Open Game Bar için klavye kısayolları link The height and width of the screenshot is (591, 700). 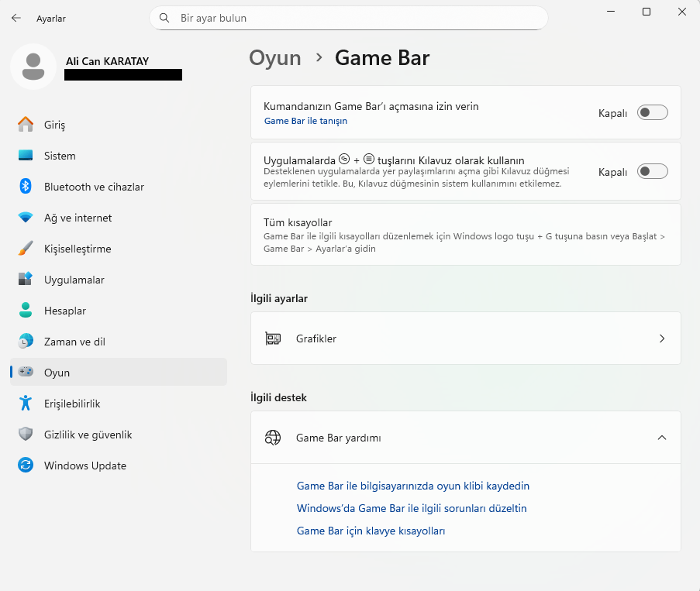click(371, 531)
